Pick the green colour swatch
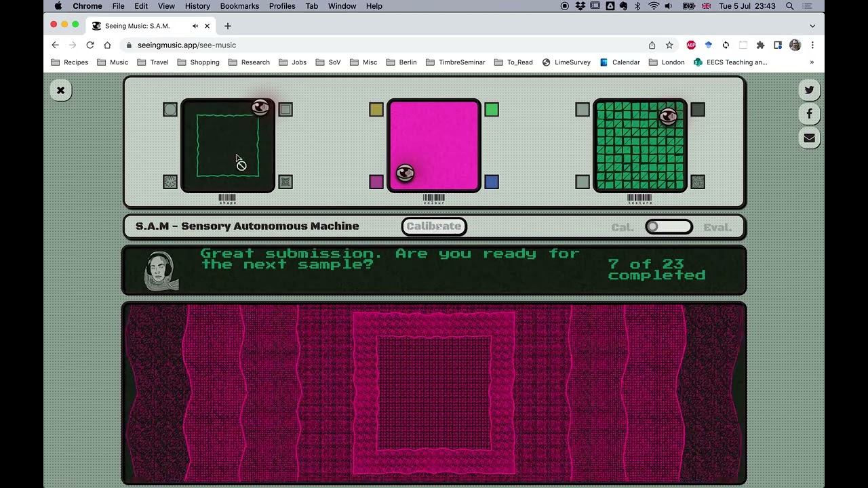This screenshot has width=868, height=488. 492,109
